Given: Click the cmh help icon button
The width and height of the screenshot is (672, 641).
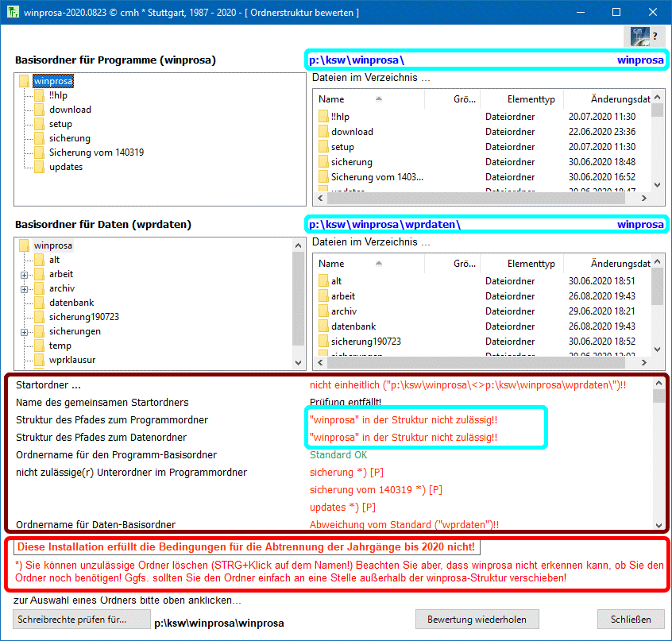Looking at the screenshot, I should (x=643, y=37).
